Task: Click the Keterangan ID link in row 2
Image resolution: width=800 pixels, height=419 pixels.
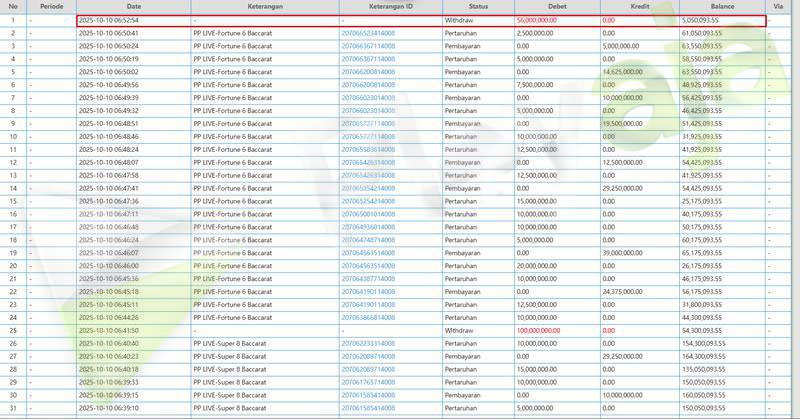Action: [368, 33]
